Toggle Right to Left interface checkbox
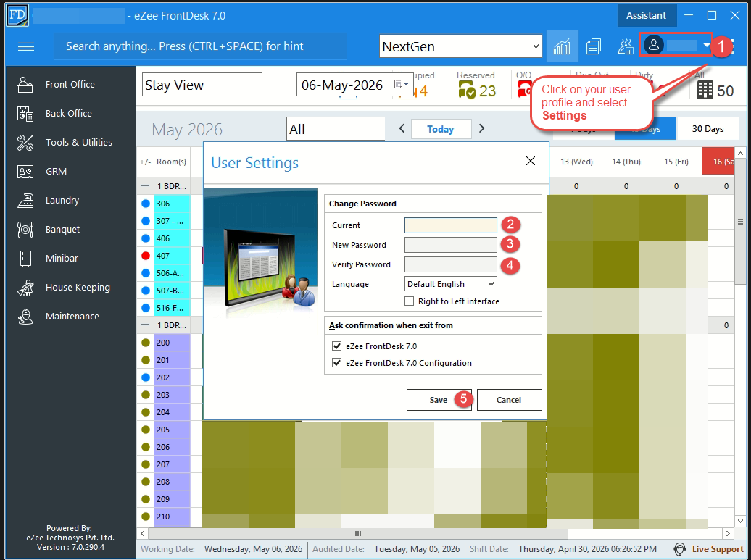The height and width of the screenshot is (560, 751). (409, 301)
